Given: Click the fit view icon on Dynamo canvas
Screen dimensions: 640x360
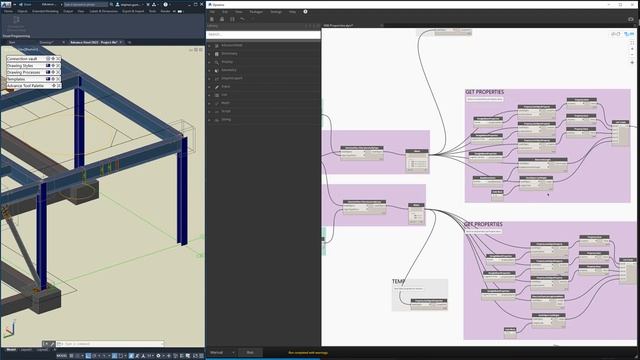Looking at the screenshot, I should (632, 42).
